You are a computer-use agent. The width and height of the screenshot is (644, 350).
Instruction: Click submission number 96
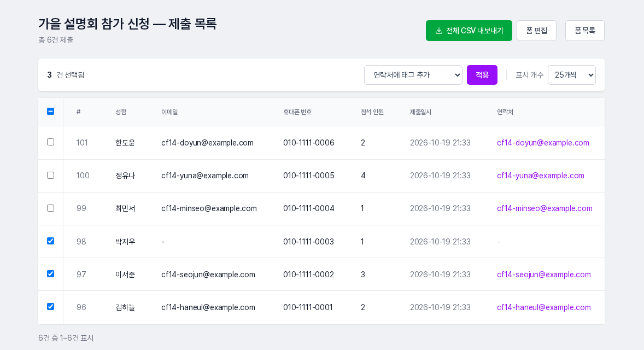(81, 307)
